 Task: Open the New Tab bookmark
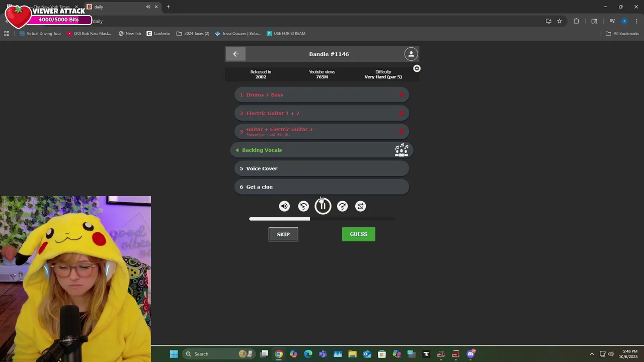(130, 34)
